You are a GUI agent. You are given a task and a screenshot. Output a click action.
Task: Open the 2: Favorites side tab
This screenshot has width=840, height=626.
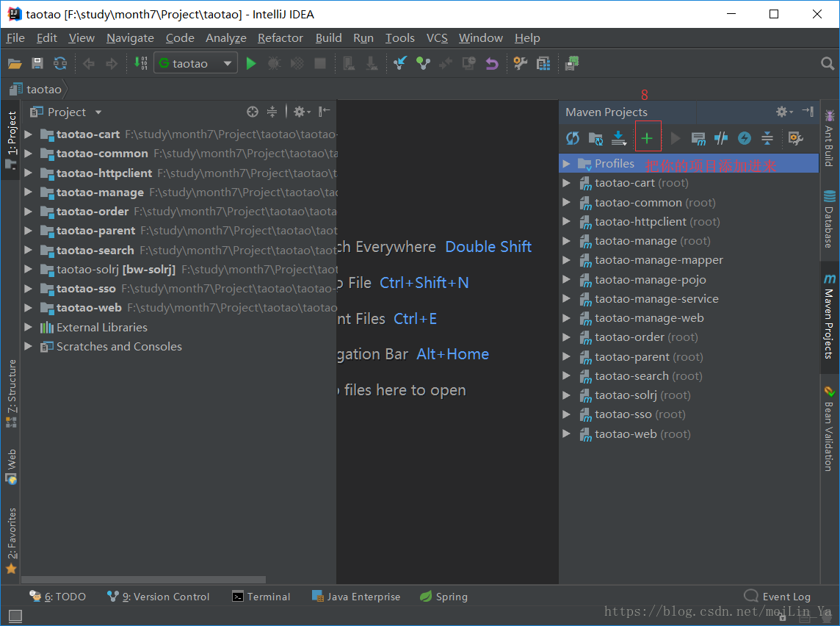pyautogui.click(x=11, y=541)
